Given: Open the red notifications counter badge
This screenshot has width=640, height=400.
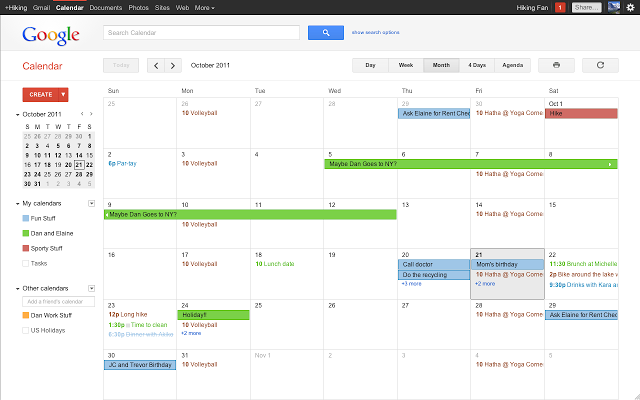Looking at the screenshot, I should tap(560, 7).
